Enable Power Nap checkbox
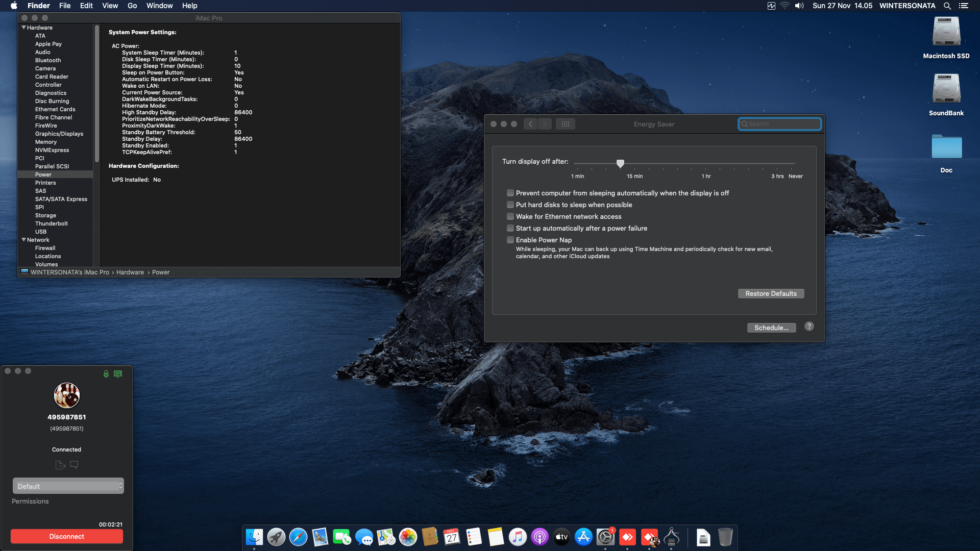Viewport: 980px width, 551px height. (x=510, y=240)
